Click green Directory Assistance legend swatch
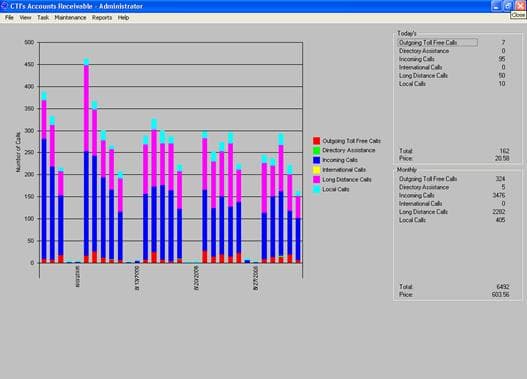Viewport: 527px width, 379px height. 317,151
